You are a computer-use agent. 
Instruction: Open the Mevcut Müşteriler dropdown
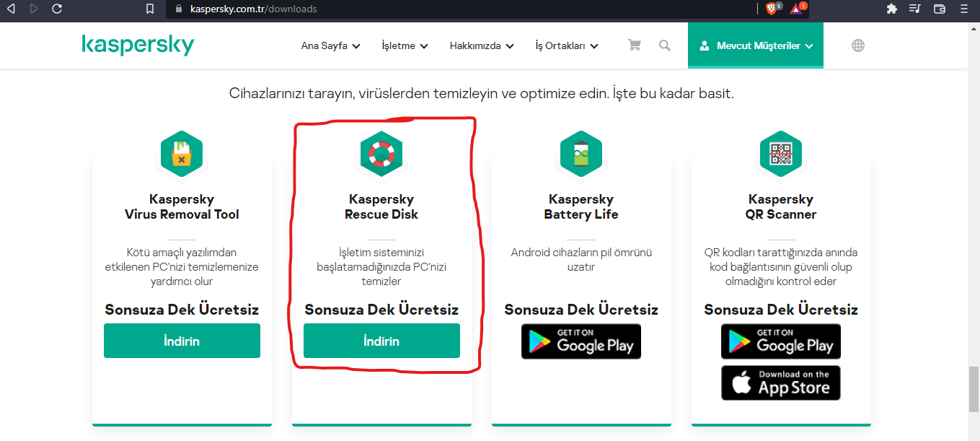click(756, 45)
